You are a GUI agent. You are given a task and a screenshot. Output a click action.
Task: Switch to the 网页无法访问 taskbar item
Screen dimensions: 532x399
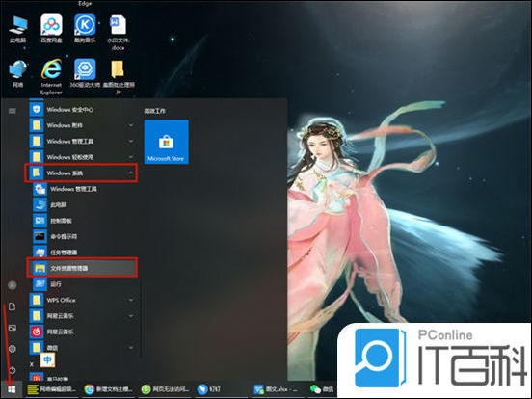pos(165,389)
